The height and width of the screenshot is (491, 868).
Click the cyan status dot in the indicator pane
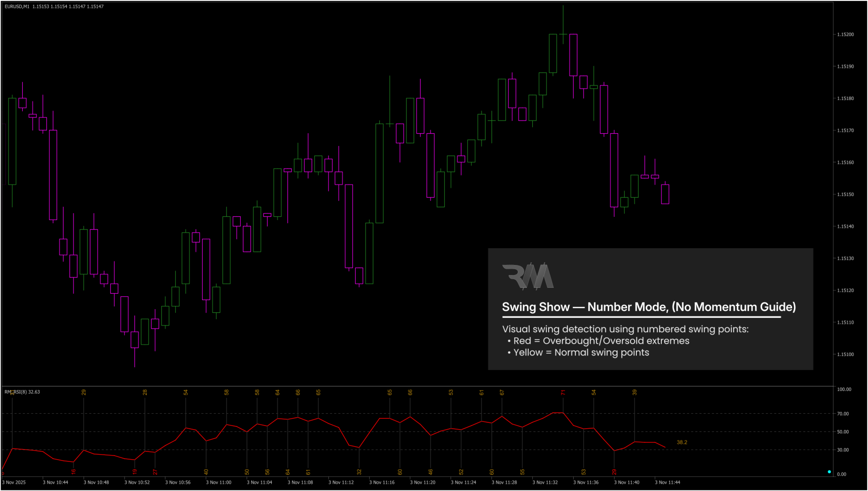coord(829,472)
